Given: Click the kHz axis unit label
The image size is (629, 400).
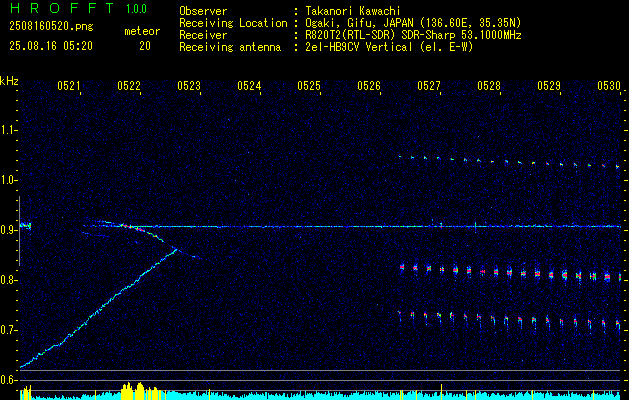Looking at the screenshot, I should click(x=9, y=81).
